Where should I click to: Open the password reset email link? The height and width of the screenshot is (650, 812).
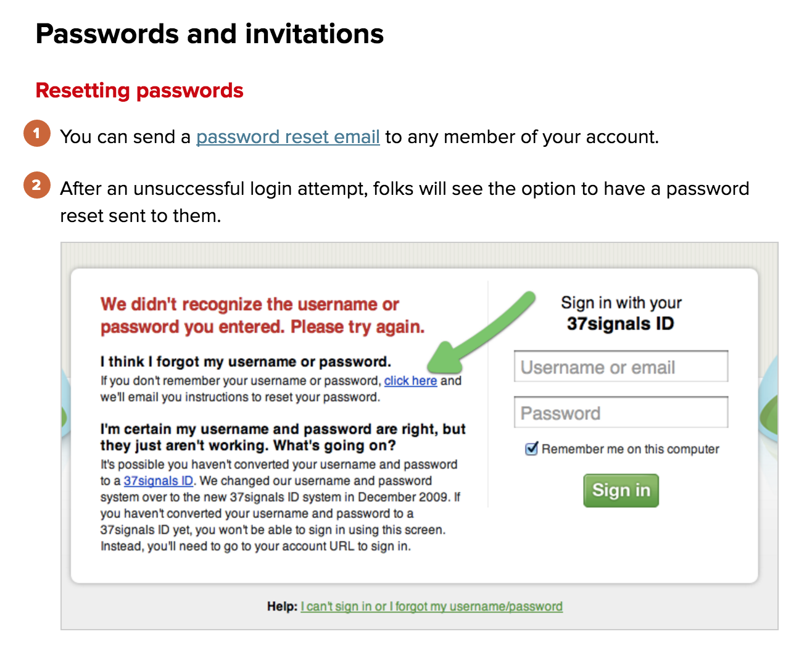click(x=288, y=137)
